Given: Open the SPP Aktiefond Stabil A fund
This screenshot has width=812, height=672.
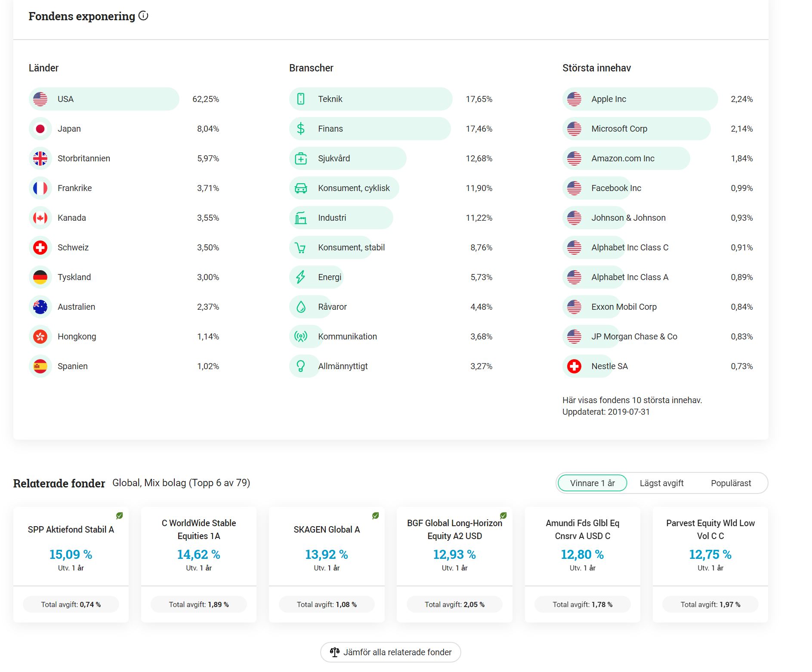Looking at the screenshot, I should coord(71,530).
